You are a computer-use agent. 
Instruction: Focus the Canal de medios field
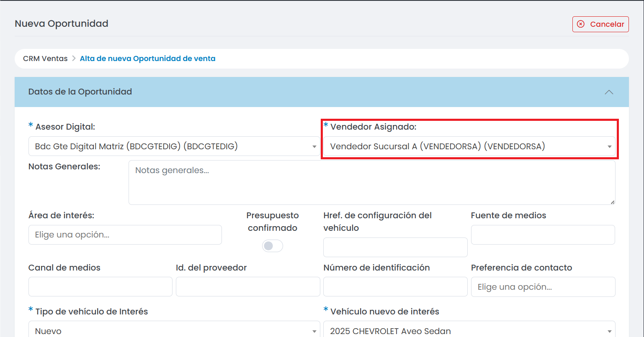(100, 287)
